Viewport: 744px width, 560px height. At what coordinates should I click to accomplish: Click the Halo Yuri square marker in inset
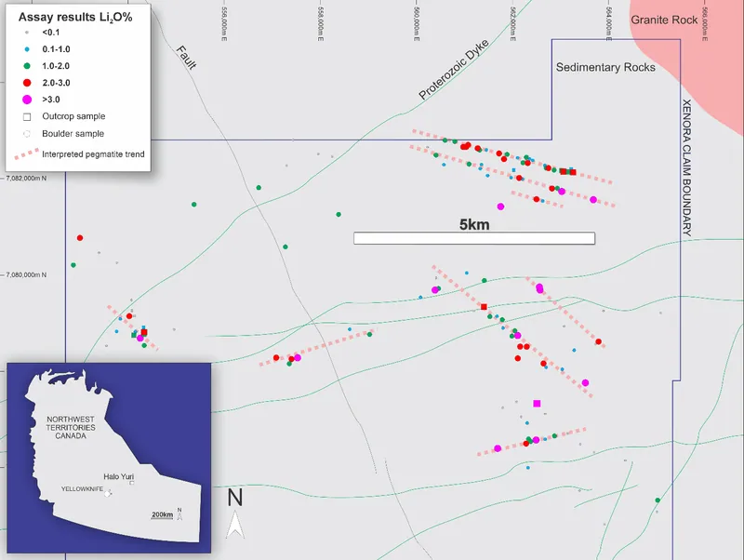[x=132, y=483]
